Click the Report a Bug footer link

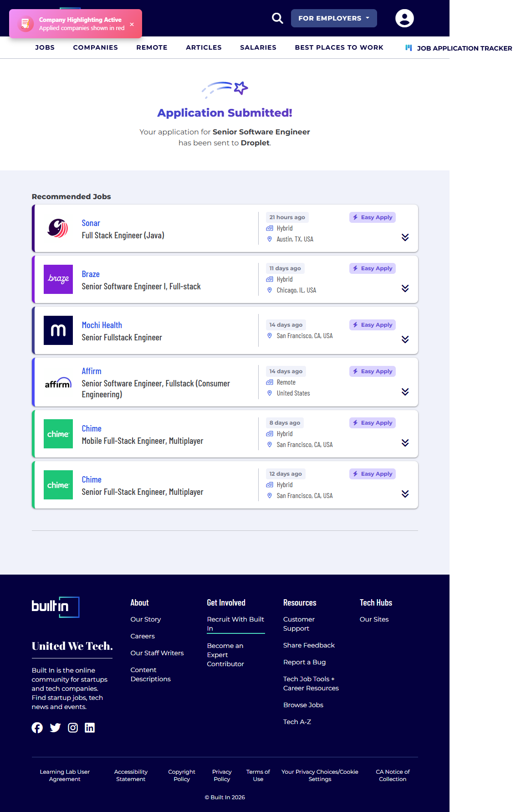[304, 662]
